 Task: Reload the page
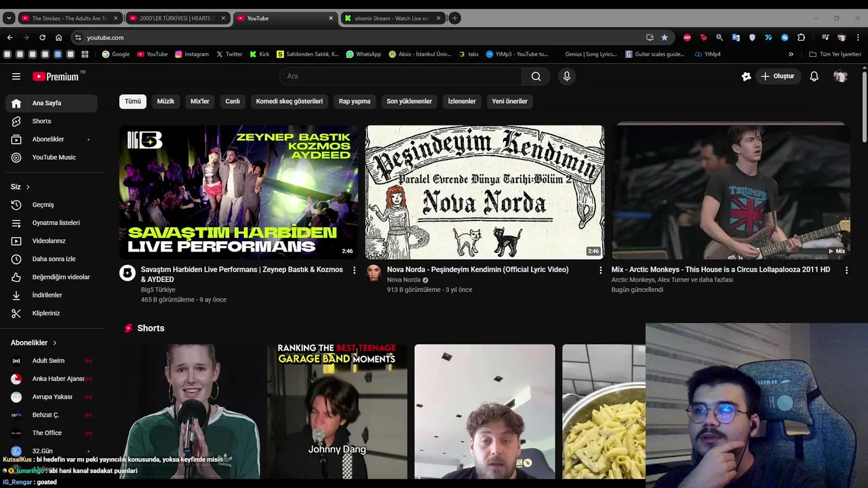[x=42, y=37]
